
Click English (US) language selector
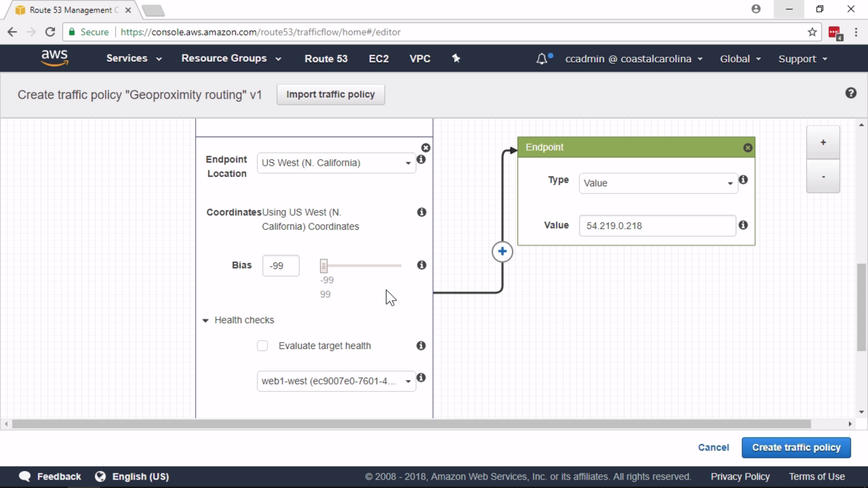[141, 476]
